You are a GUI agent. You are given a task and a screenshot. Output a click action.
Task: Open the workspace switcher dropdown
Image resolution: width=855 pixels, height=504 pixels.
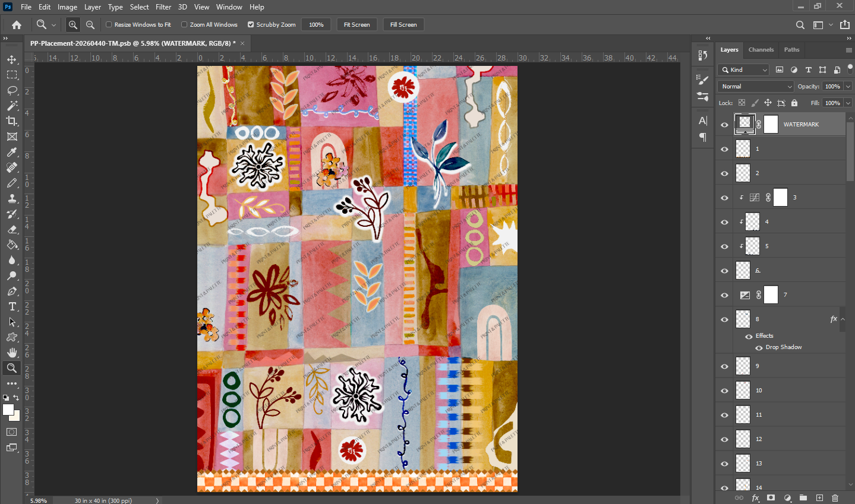click(822, 25)
